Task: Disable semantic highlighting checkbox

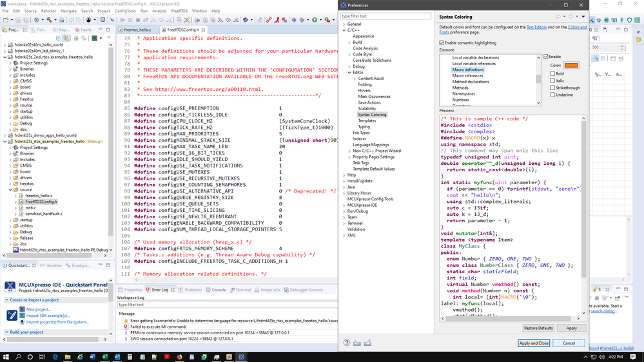Action: pyautogui.click(x=442, y=43)
